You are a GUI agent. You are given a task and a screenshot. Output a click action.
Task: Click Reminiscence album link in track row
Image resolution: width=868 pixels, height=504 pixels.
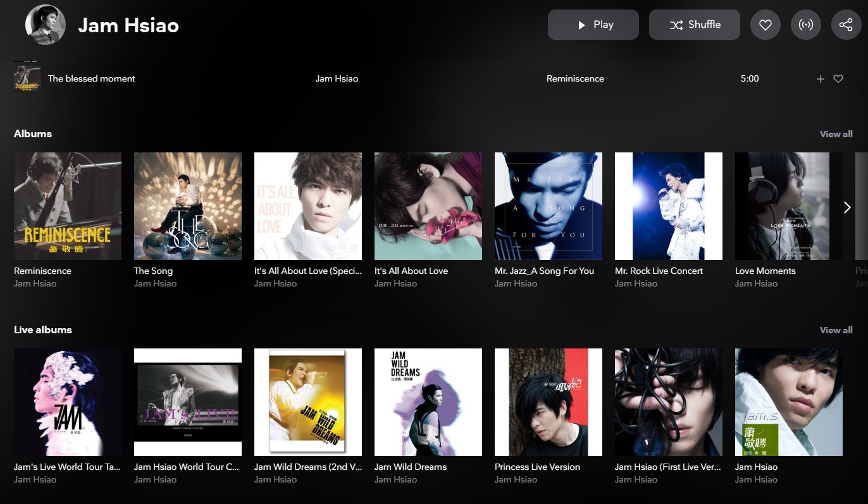575,79
